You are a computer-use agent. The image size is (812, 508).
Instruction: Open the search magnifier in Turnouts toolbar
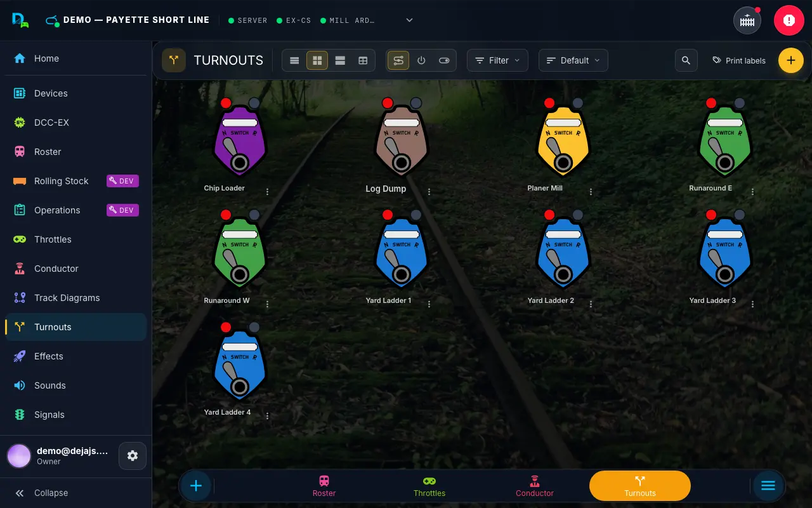coord(686,60)
